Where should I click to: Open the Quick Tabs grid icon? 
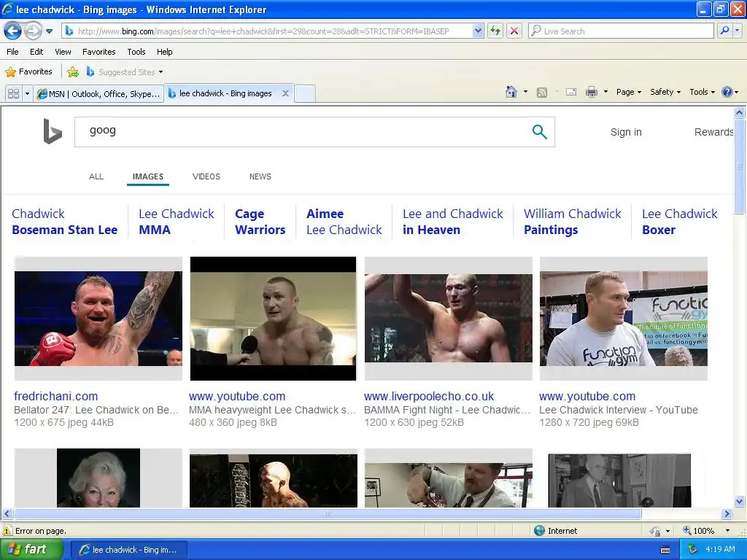coord(13,94)
